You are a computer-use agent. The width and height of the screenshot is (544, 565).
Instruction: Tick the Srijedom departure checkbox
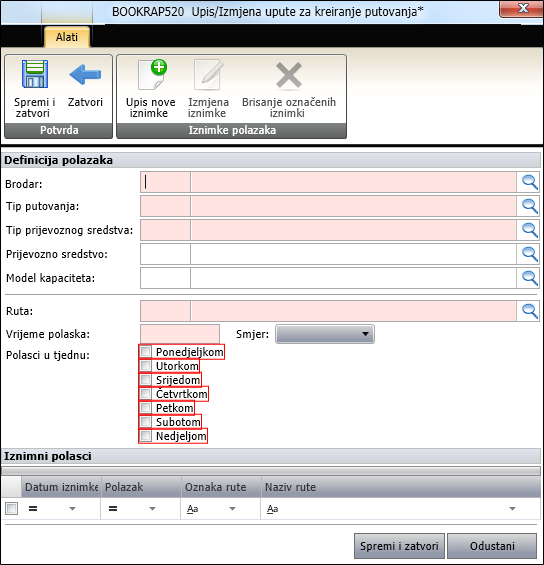146,379
